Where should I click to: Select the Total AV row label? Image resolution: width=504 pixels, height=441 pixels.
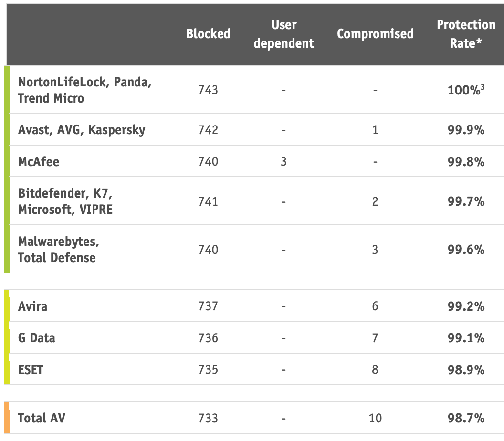pyautogui.click(x=42, y=418)
